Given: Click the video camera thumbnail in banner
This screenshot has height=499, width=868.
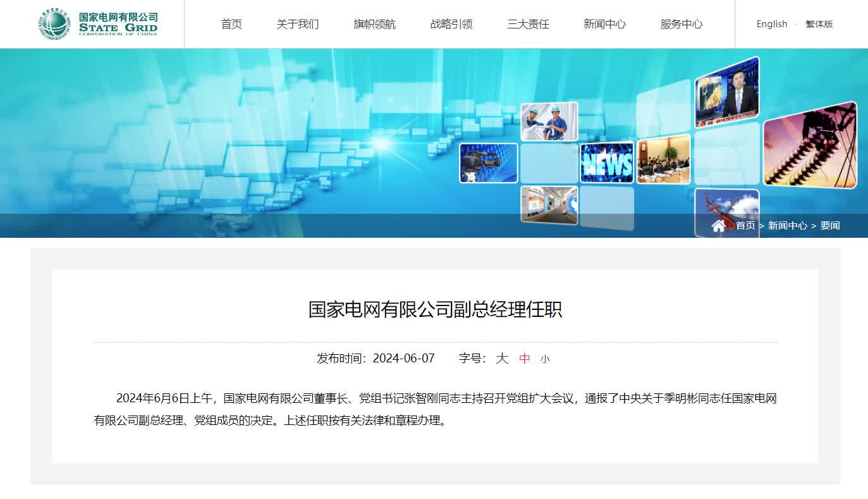Looking at the screenshot, I should pyautogui.click(x=488, y=163).
